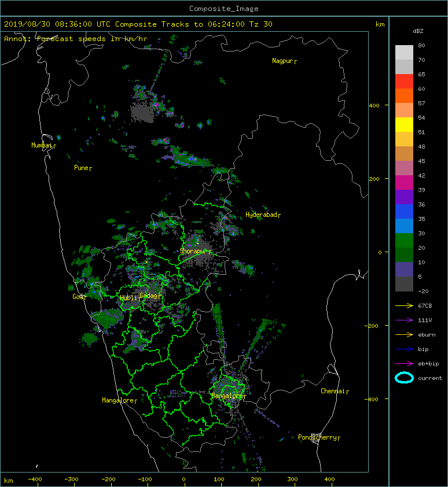Click the 'current' legend label
The height and width of the screenshot is (487, 448).
tap(430, 378)
